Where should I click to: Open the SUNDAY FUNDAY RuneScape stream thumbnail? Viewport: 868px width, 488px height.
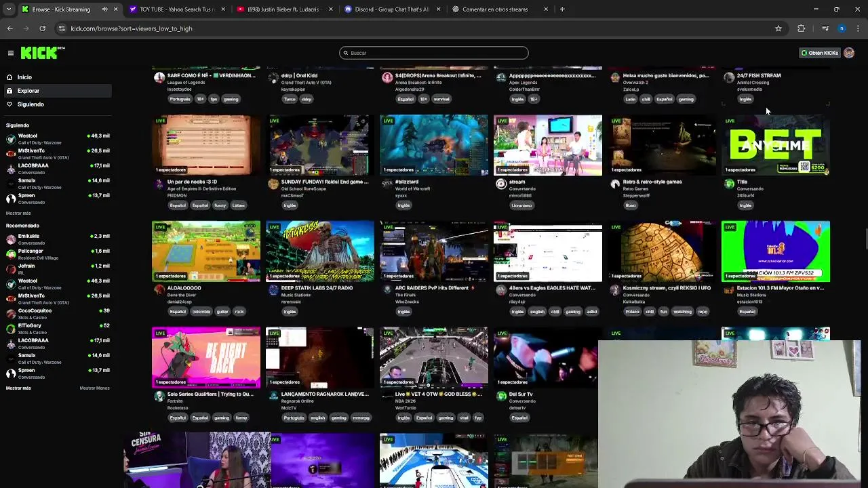tap(320, 145)
